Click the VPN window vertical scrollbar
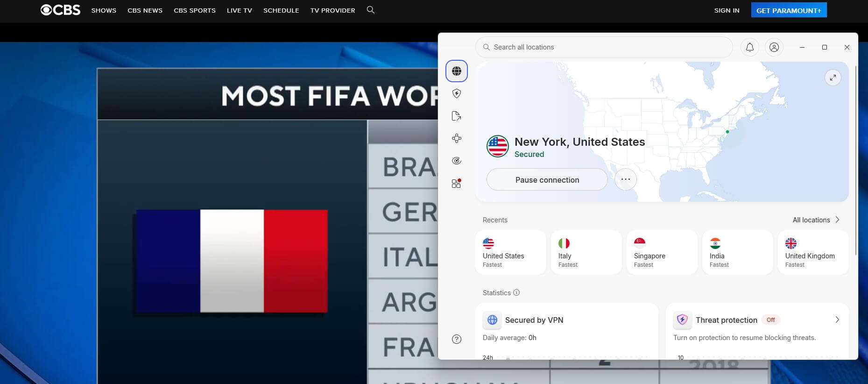Image resolution: width=868 pixels, height=384 pixels. click(855, 160)
